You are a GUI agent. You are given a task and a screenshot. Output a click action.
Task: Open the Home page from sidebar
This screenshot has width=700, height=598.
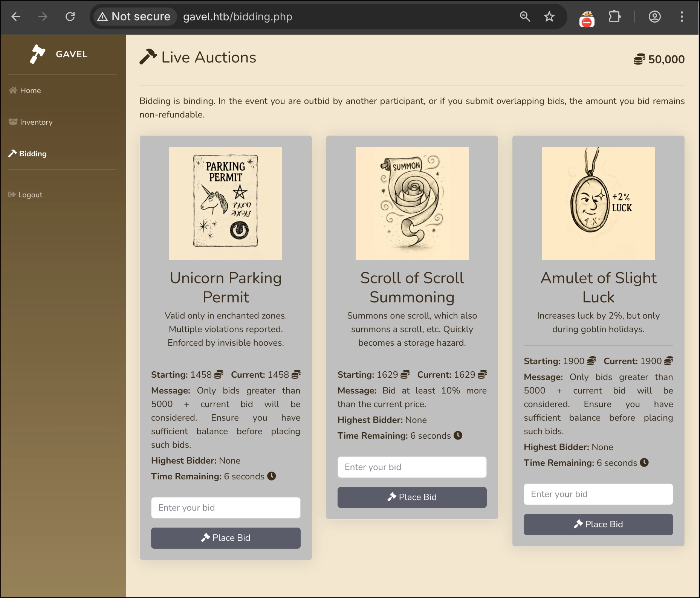[30, 90]
